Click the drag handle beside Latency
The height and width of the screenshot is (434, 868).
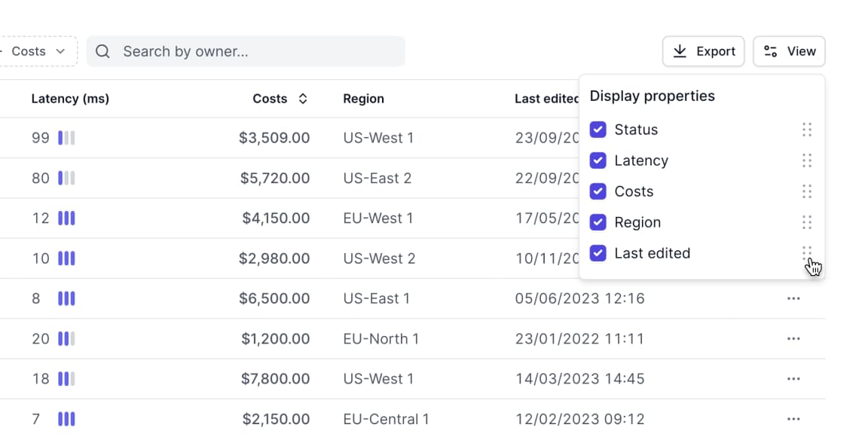coord(807,160)
